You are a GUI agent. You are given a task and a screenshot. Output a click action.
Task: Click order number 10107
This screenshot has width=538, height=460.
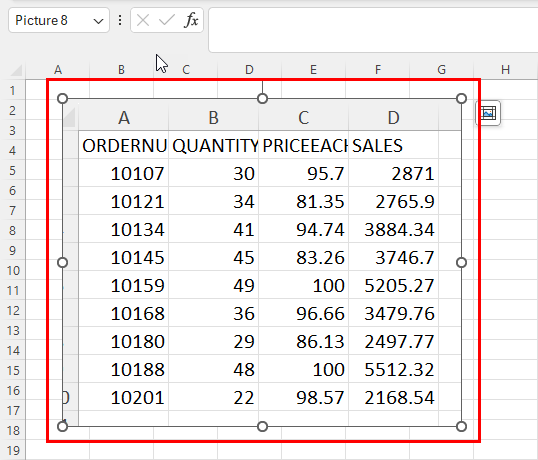[x=138, y=174]
